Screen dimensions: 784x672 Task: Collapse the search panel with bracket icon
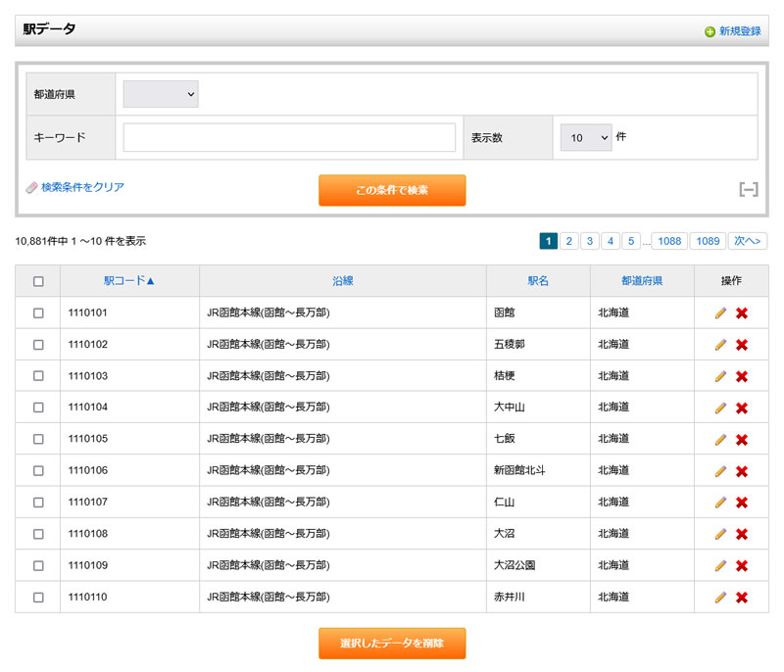[748, 189]
